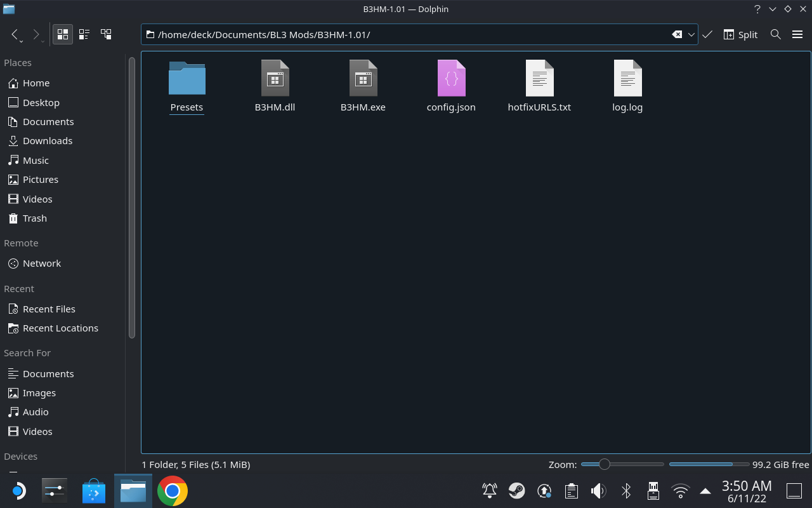Open system updates tray icon
812x508 pixels.
tap(544, 491)
